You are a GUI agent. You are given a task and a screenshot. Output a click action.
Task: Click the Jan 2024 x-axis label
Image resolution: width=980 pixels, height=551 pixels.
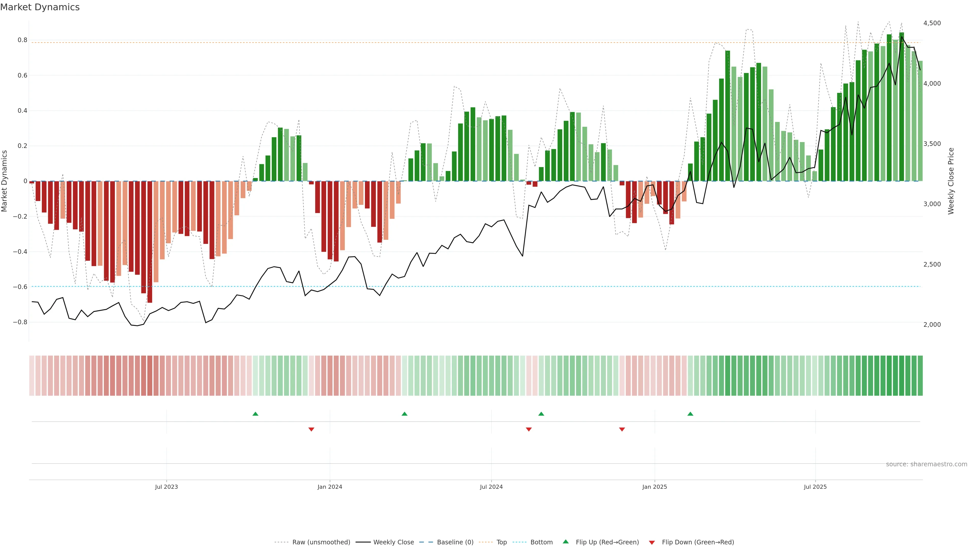tap(330, 487)
